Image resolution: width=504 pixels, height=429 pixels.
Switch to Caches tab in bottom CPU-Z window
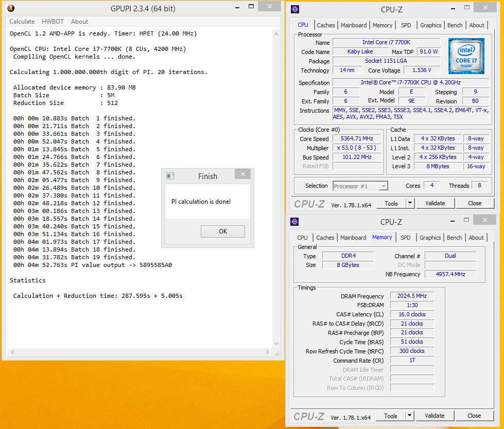pos(325,238)
